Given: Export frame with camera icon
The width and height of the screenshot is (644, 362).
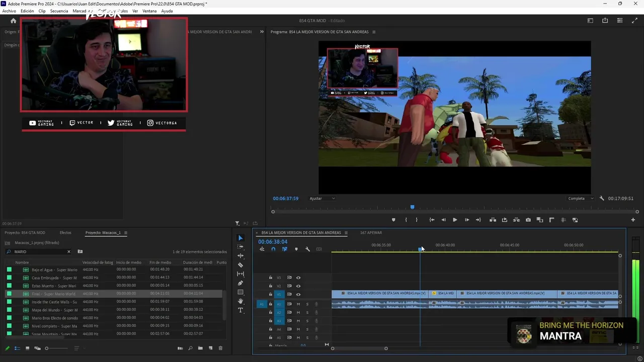Looking at the screenshot, I should coord(528,220).
